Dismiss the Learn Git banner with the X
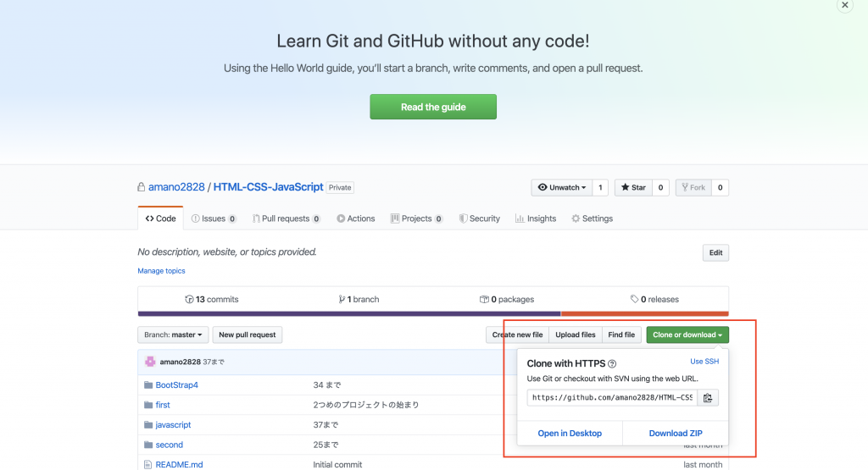Screen dimensions: 868x470 point(845,5)
